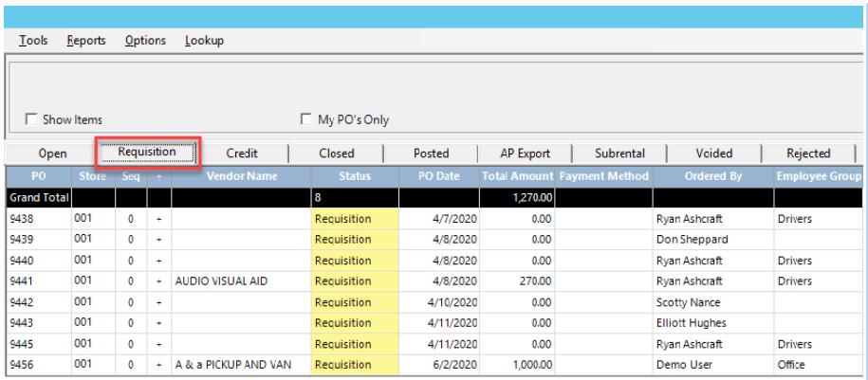Viewport: 868px width, 380px height.
Task: Open the Tools menu
Action: [34, 41]
